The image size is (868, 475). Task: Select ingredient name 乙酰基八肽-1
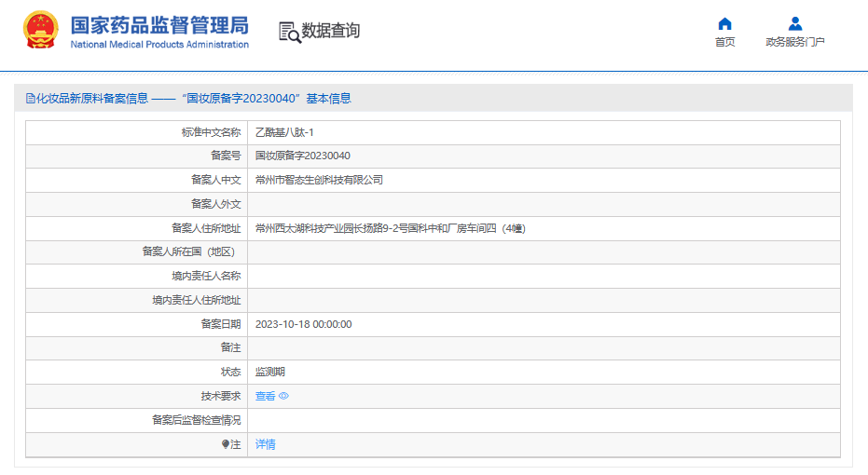click(x=284, y=132)
